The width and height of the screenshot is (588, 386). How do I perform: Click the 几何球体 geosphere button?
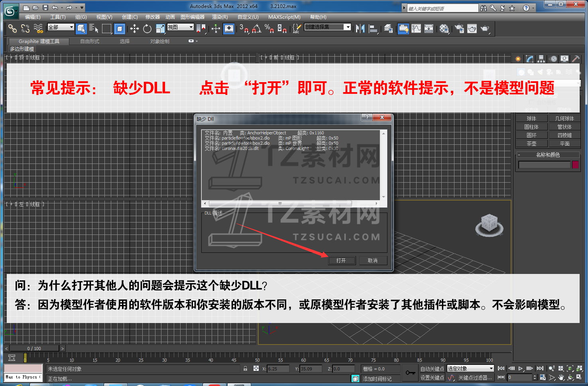click(564, 118)
